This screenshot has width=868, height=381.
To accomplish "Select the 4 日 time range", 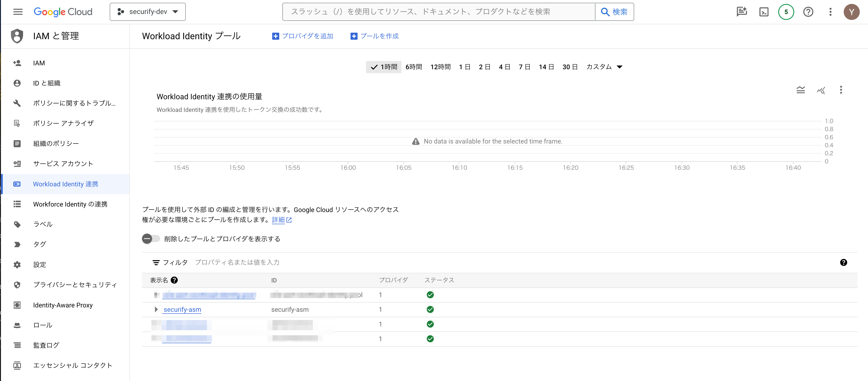I will [504, 67].
